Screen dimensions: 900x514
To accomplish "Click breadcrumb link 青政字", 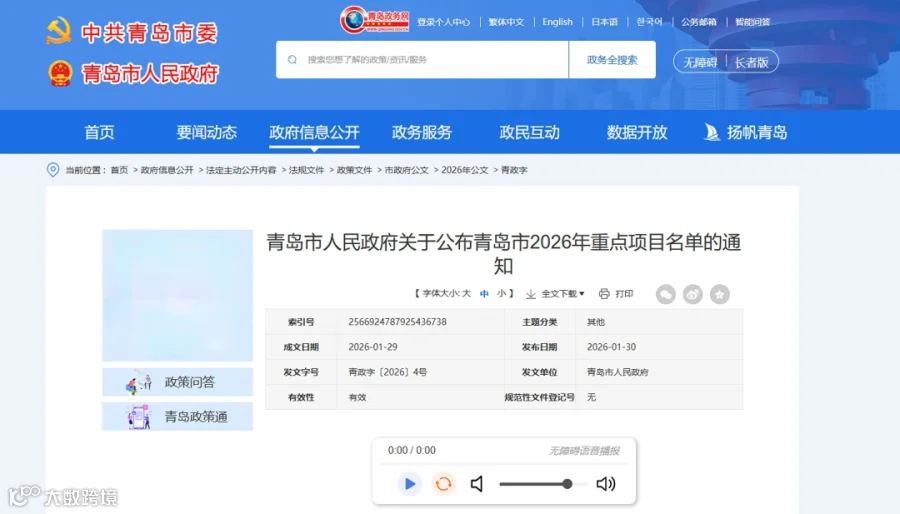I will click(x=514, y=170).
